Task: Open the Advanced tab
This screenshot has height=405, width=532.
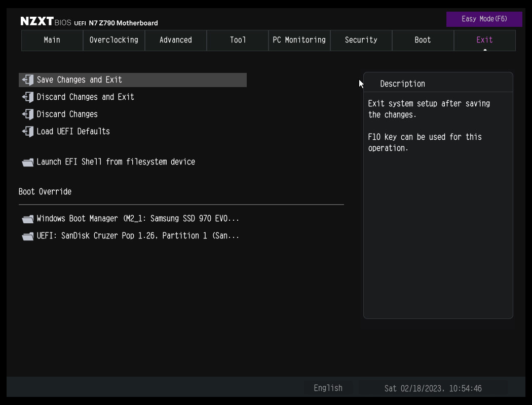Action: [x=176, y=40]
